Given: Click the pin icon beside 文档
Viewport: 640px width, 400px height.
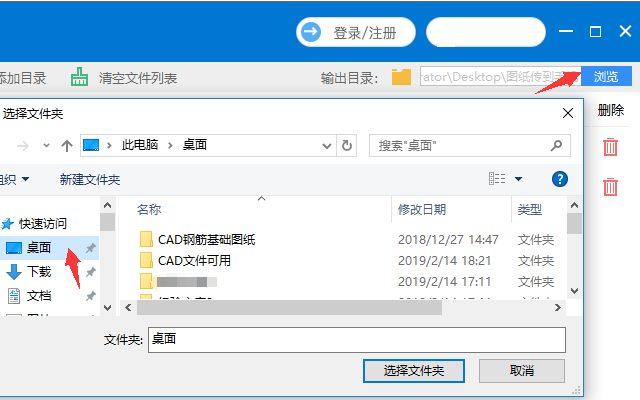Looking at the screenshot, I should point(91,296).
